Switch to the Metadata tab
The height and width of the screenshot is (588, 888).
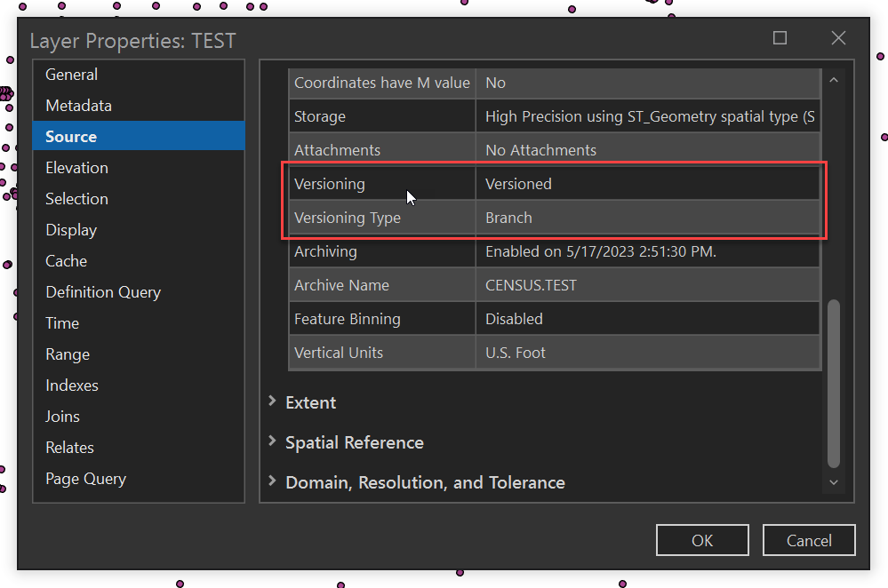(79, 106)
